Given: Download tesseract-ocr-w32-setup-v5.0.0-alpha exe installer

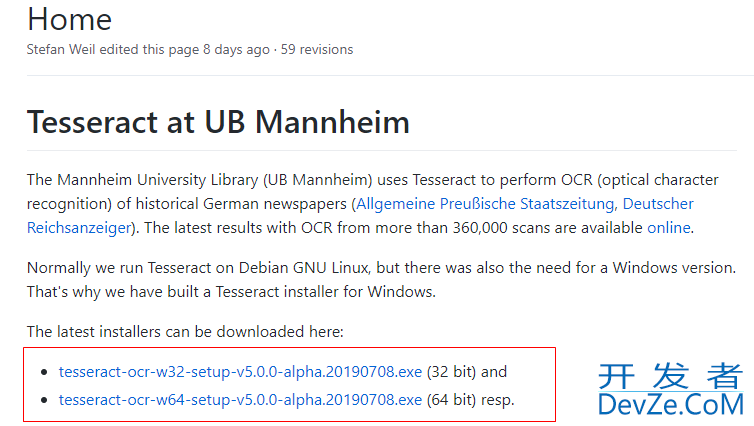Looking at the screenshot, I should [240, 372].
